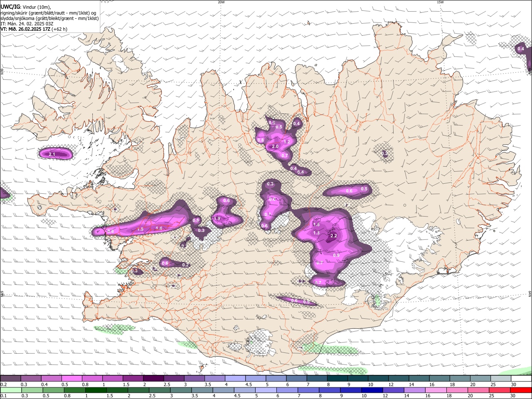Click valid time 'VT: Mið. 26.02.2025 17Z (+62 h)'
Image resolution: width=532 pixels, height=399 pixels.
point(34,29)
